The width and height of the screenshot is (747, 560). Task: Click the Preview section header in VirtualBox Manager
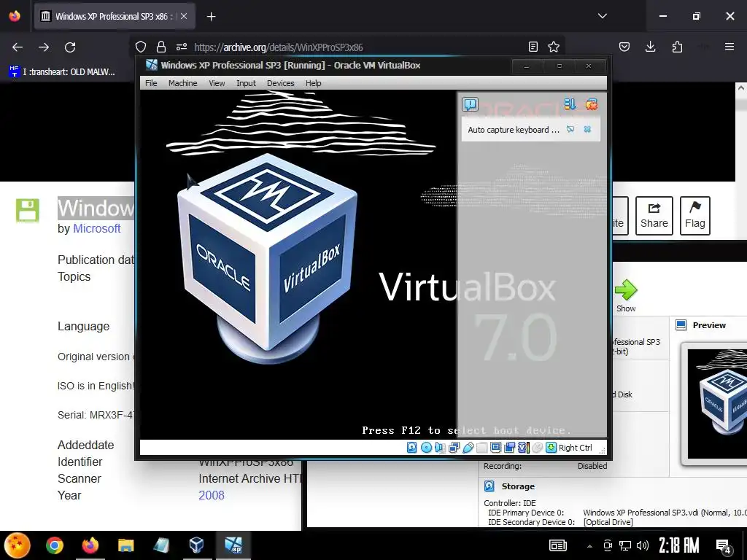click(709, 325)
